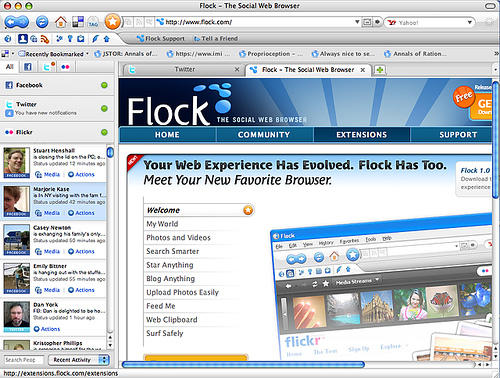
Task: Open the EXTENSIONS menu on Flock site
Action: click(x=362, y=135)
